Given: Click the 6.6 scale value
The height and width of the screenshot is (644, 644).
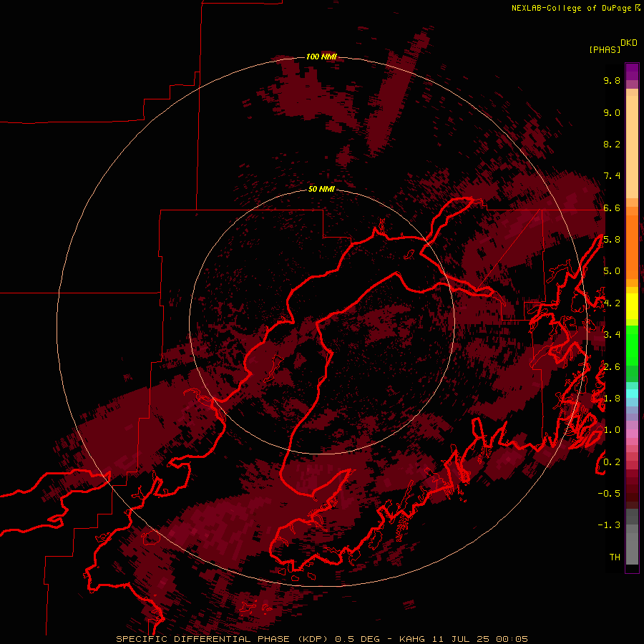Looking at the screenshot, I should (x=612, y=208).
